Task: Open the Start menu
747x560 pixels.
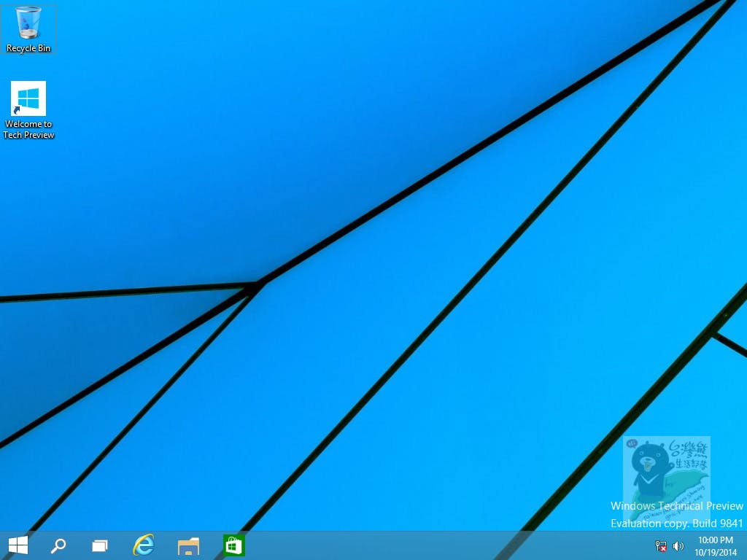Action: [x=17, y=545]
